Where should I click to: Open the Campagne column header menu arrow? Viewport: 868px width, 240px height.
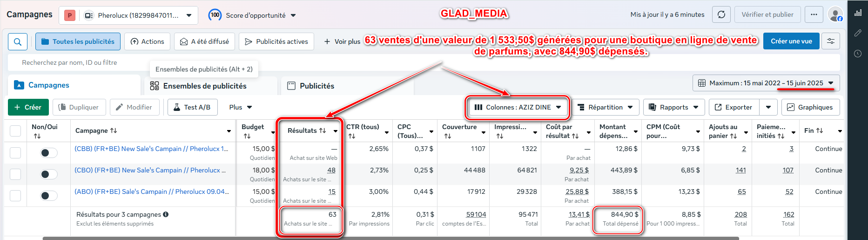pyautogui.click(x=229, y=131)
